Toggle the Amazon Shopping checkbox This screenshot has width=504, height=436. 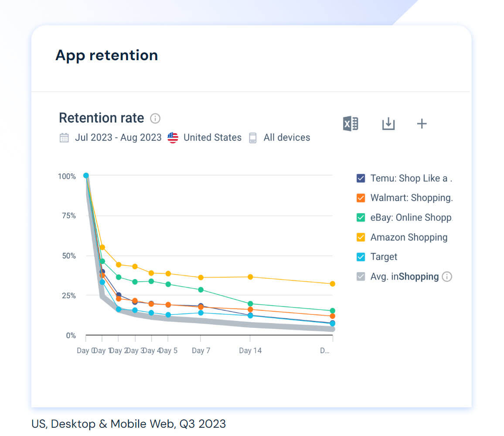coord(361,237)
